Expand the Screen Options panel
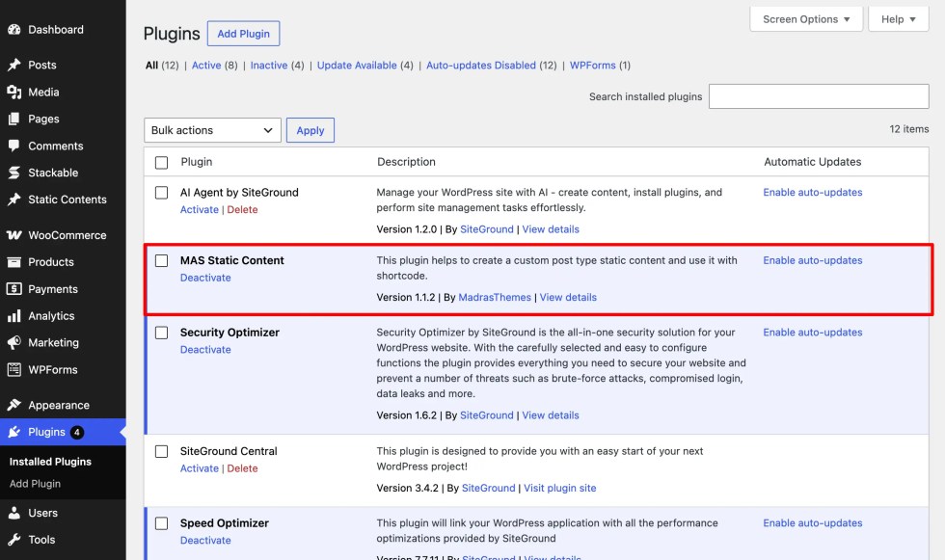This screenshot has height=560, width=945. pyautogui.click(x=806, y=19)
